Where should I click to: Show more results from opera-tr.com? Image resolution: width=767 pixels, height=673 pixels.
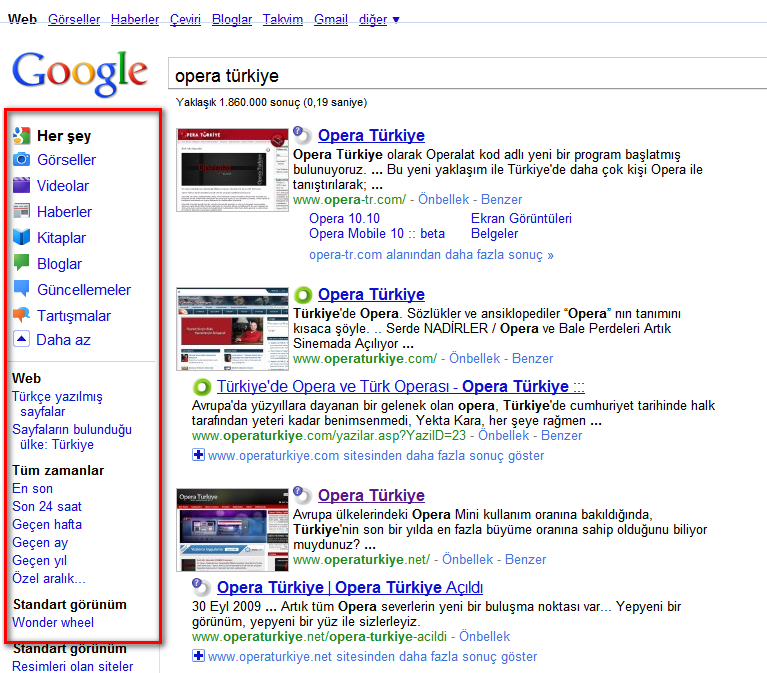coord(431,254)
